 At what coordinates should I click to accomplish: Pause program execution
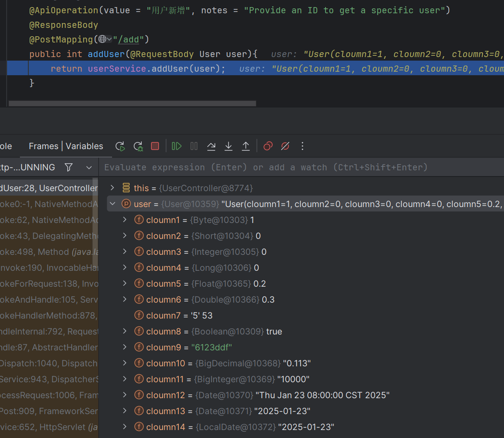[194, 146]
